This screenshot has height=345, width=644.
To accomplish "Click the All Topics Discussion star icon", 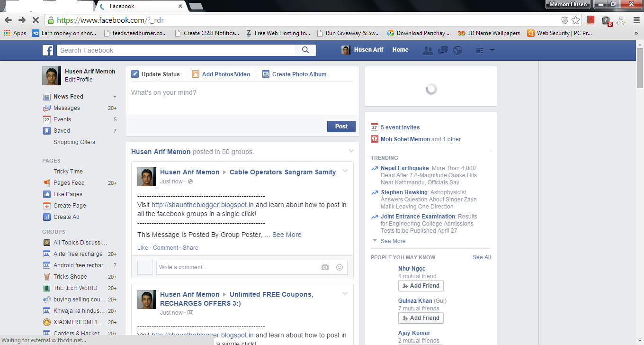I will pos(47,243).
